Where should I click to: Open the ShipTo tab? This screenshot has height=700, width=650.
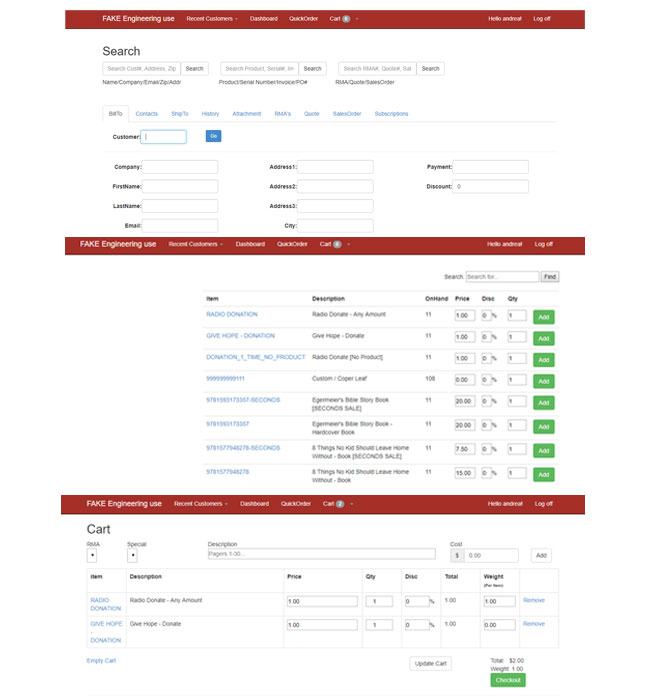(179, 114)
